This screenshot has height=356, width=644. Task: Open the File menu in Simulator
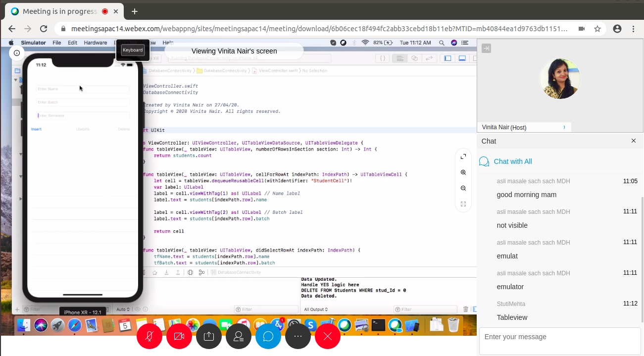click(57, 43)
